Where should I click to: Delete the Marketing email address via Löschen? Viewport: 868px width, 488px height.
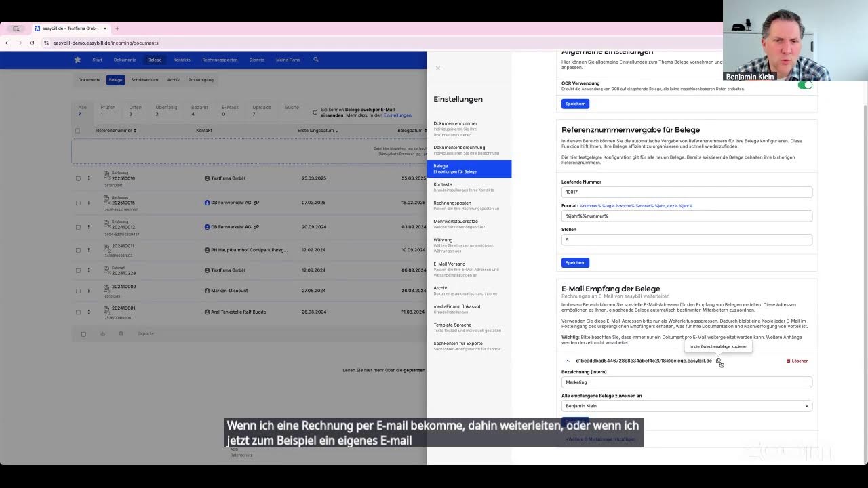coord(797,361)
